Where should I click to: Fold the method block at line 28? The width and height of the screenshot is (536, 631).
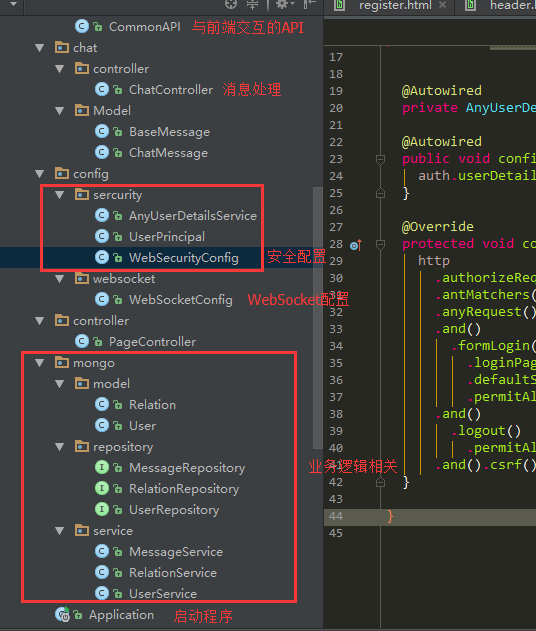point(380,244)
